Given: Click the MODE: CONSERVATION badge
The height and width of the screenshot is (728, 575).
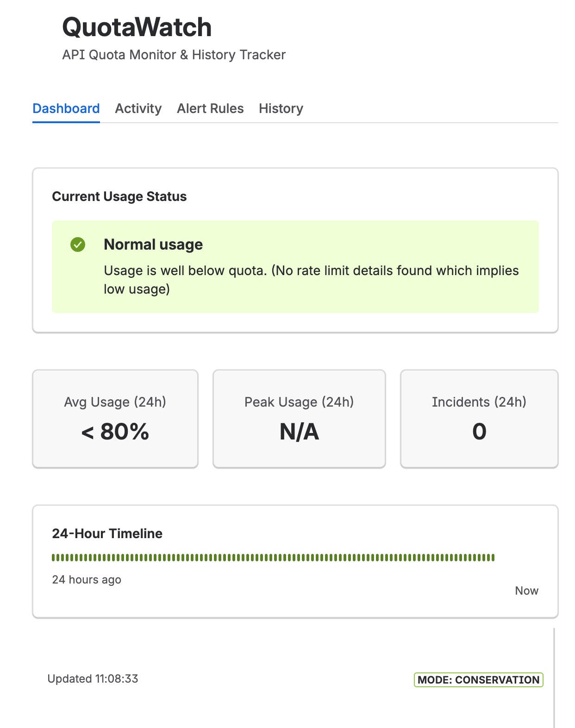Looking at the screenshot, I should pyautogui.click(x=478, y=680).
